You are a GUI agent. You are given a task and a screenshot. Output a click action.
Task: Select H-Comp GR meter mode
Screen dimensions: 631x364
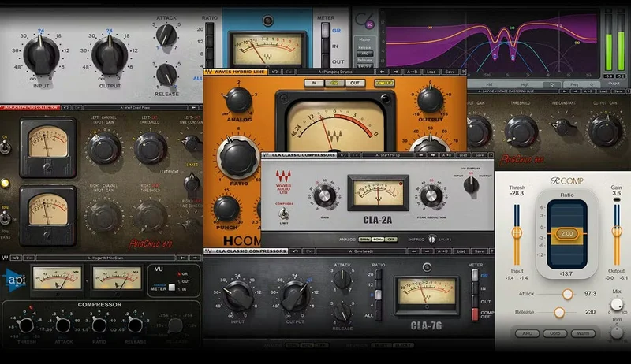(x=334, y=84)
